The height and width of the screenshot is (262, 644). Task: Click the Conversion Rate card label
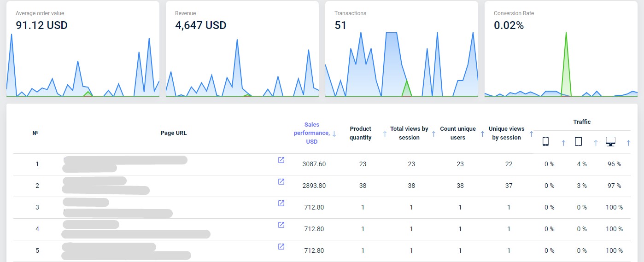514,13
